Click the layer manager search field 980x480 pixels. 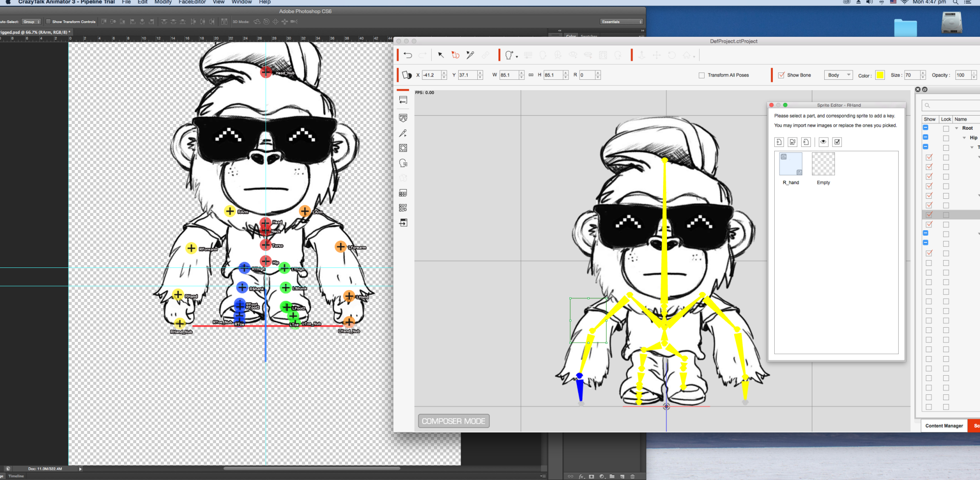coord(951,105)
